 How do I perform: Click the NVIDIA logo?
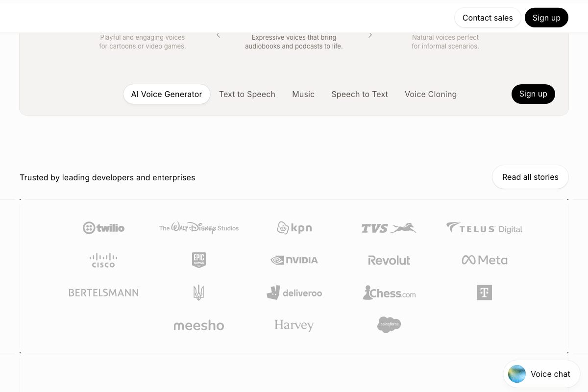(x=294, y=260)
